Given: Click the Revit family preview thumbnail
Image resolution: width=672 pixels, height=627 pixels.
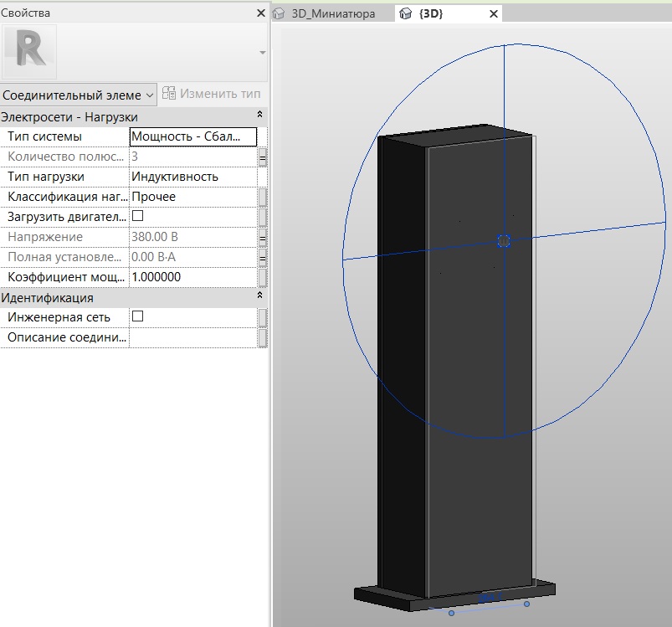Looking at the screenshot, I should click(x=30, y=51).
